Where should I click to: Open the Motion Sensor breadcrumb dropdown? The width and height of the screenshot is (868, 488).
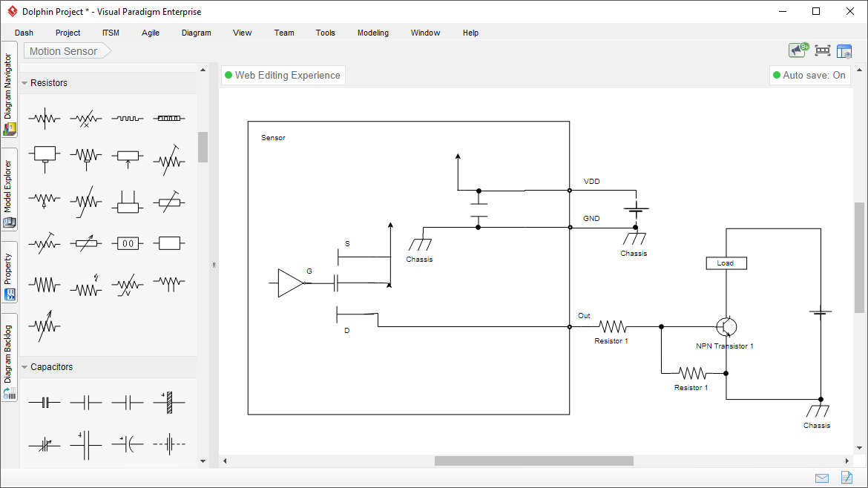[x=62, y=50]
